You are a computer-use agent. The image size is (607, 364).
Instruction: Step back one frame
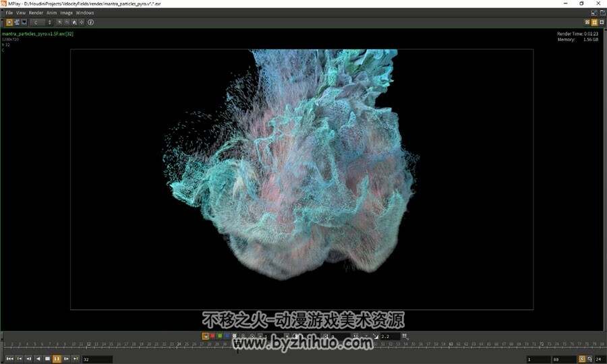click(28, 359)
